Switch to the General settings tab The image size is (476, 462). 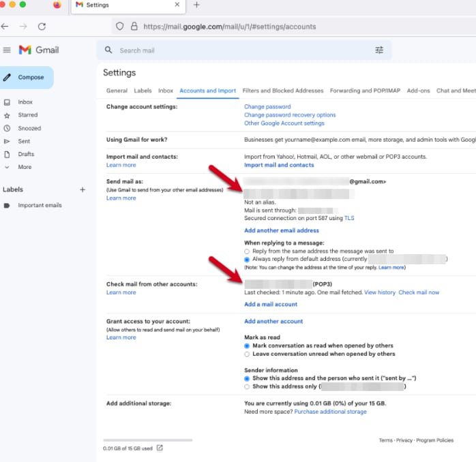[117, 91]
